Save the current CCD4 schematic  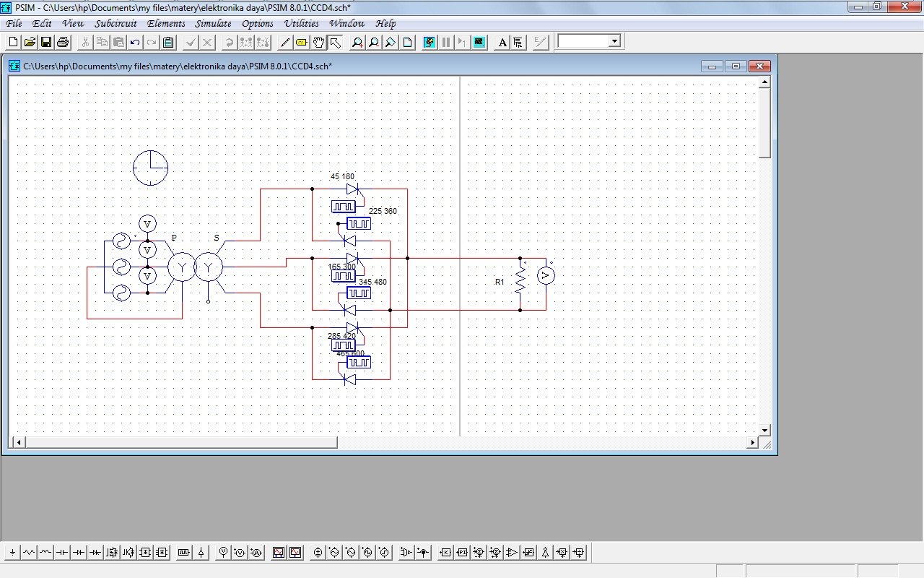point(45,41)
